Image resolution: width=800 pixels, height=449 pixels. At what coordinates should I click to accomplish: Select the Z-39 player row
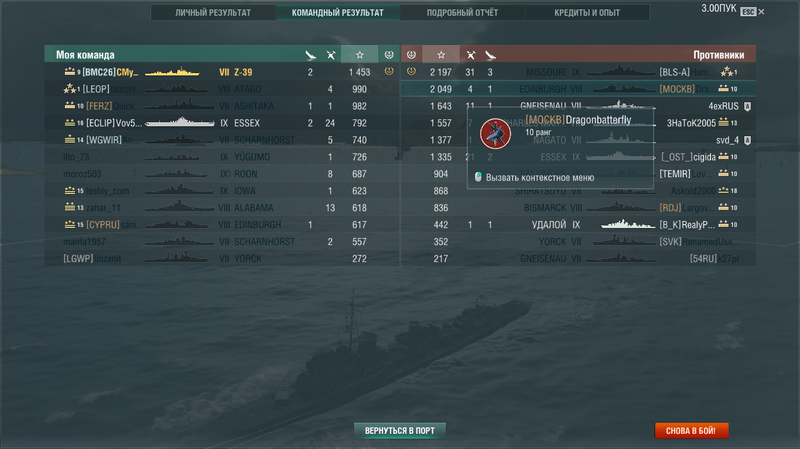222,72
